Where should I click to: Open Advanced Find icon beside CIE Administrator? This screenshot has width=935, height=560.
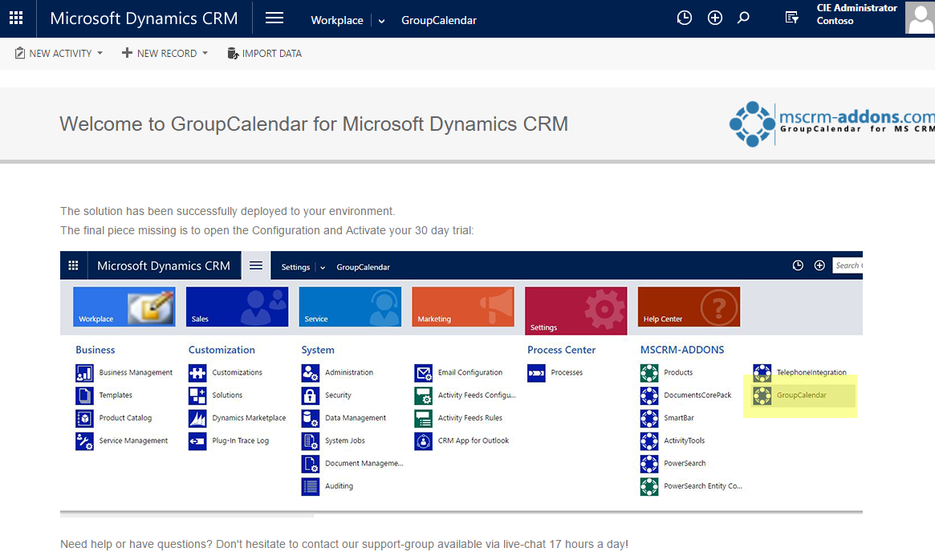click(x=791, y=18)
